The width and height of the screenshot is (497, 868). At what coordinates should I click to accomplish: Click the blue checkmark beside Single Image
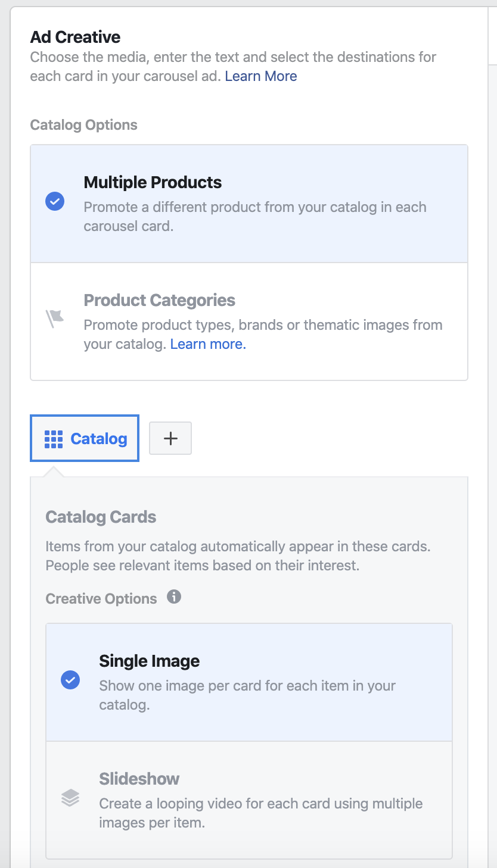[70, 679]
